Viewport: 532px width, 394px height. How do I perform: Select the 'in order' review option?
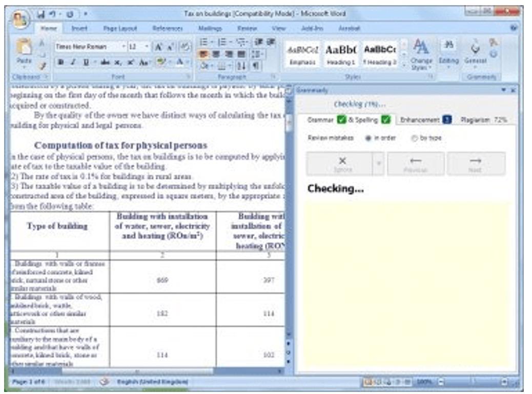(368, 138)
